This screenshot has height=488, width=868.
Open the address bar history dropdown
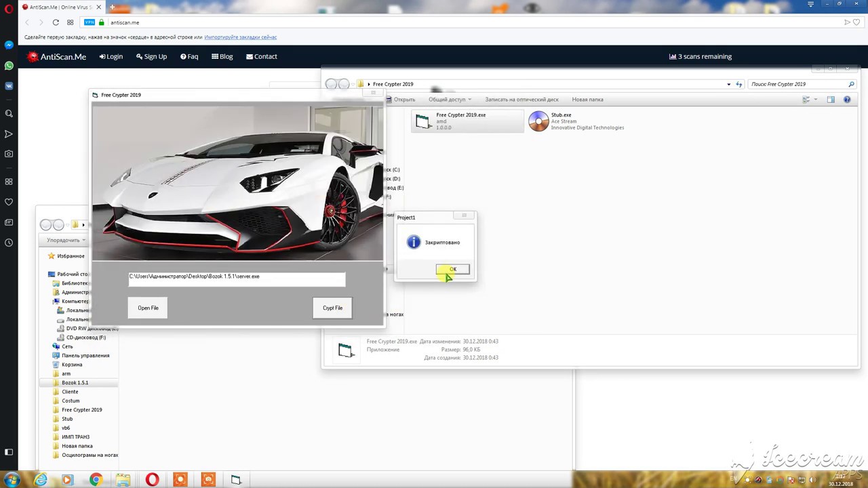729,84
